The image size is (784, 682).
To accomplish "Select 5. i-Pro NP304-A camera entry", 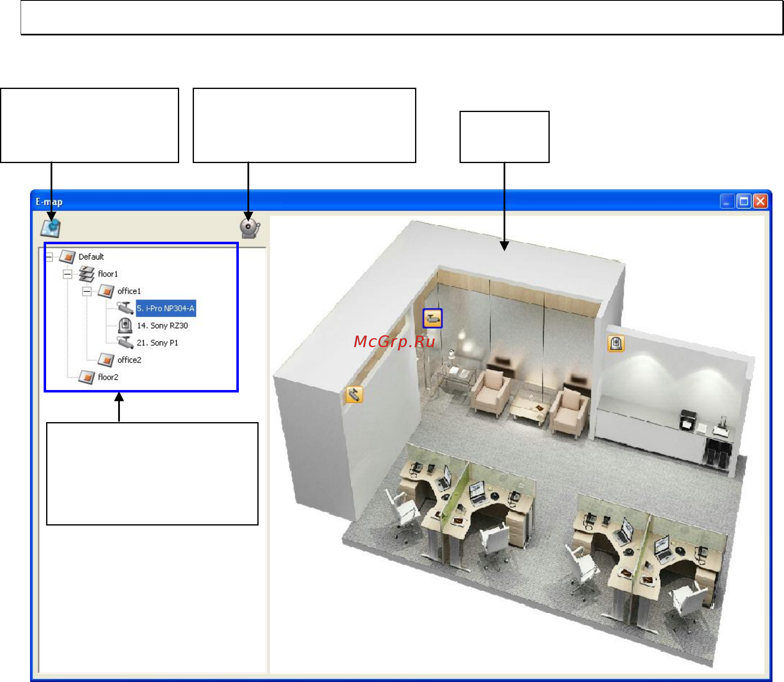I will coord(166,308).
